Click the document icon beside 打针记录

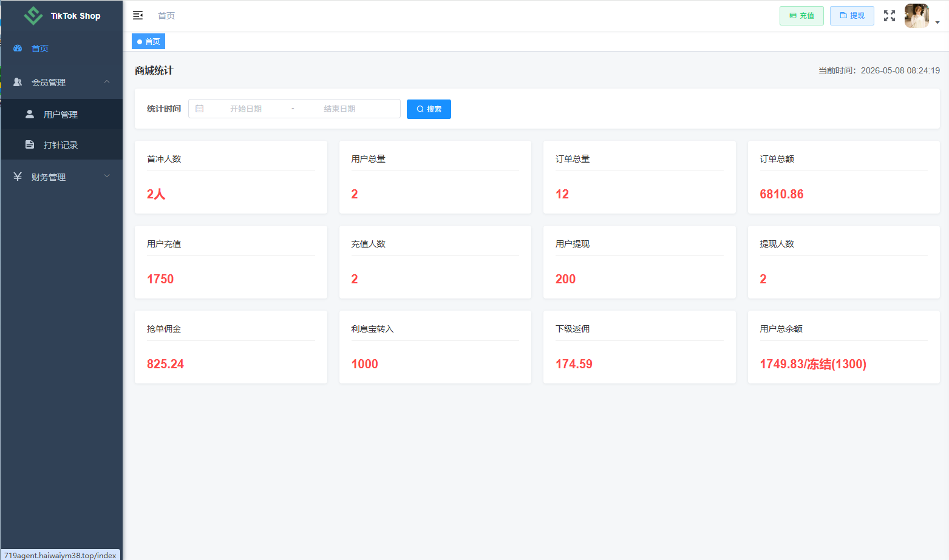[30, 144]
